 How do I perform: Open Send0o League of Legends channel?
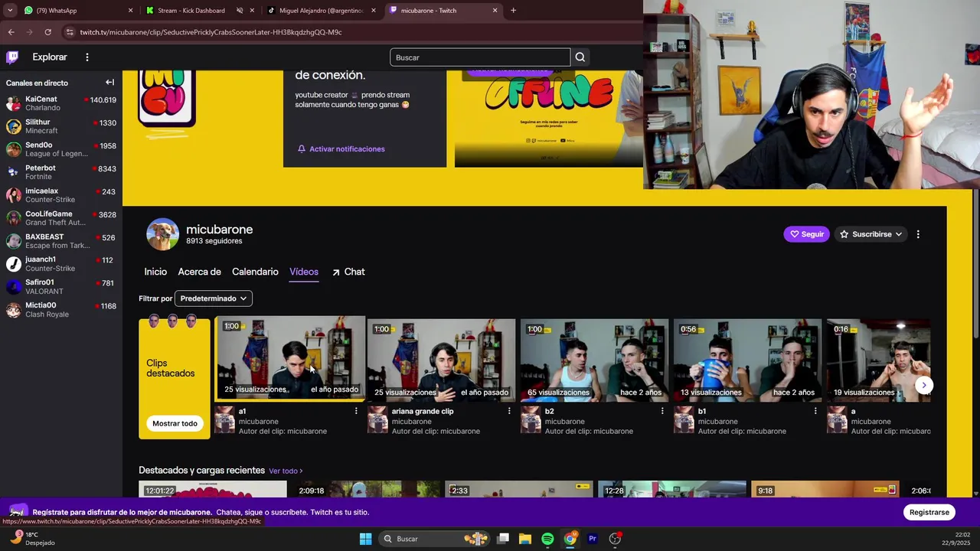coord(61,149)
